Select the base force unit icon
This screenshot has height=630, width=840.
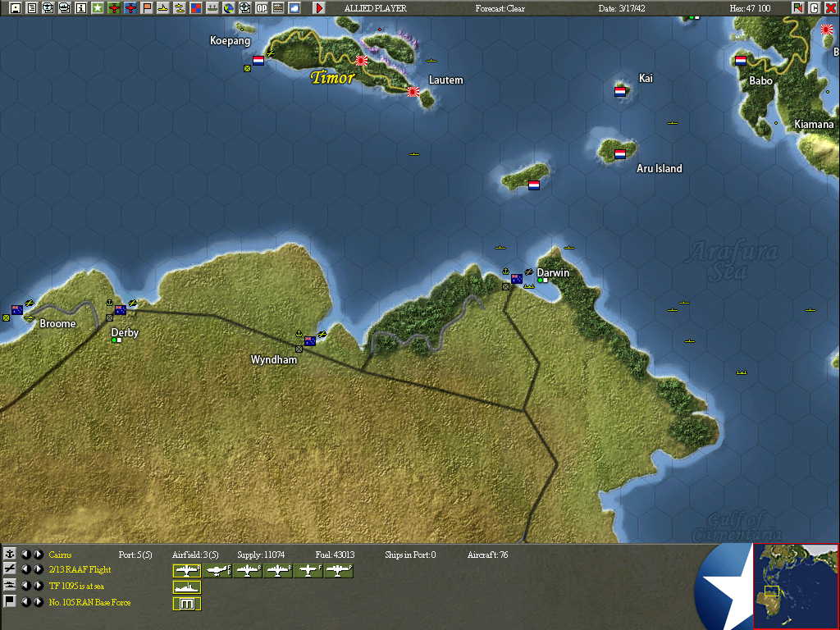point(187,604)
